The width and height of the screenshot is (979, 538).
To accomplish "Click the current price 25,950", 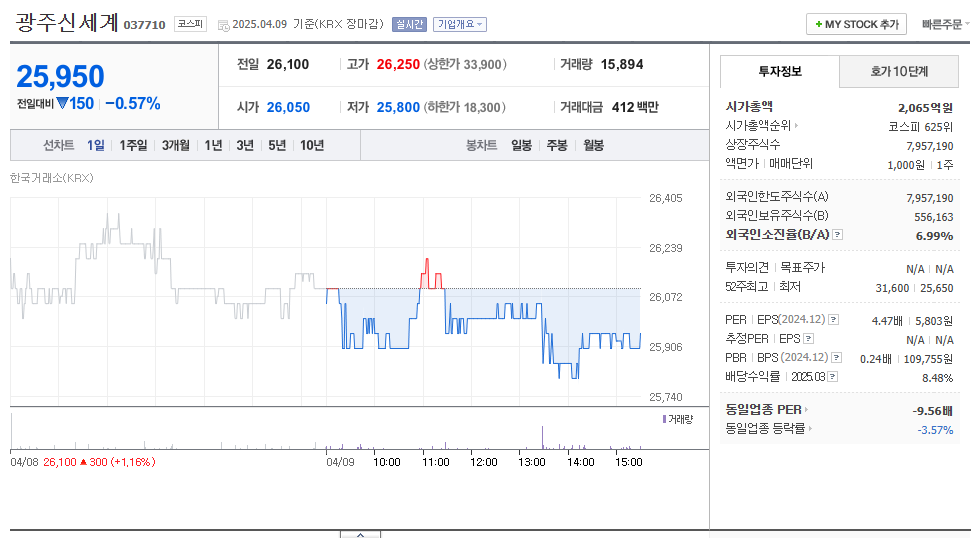I will click(x=60, y=77).
